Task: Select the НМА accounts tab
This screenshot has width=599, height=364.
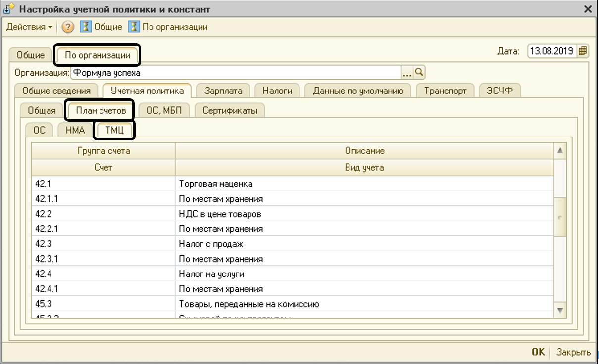Action: [x=75, y=130]
